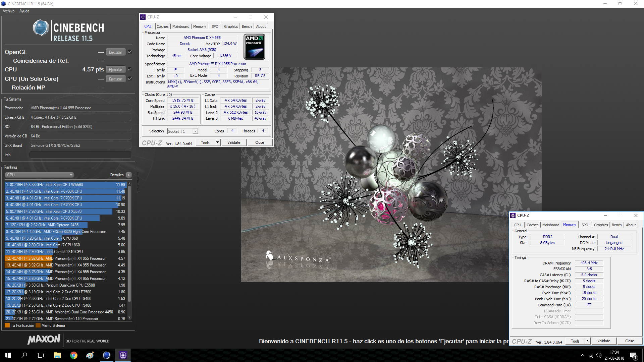Click the CPU-Z title icon of the top window
The image size is (644, 362).
coord(143,17)
